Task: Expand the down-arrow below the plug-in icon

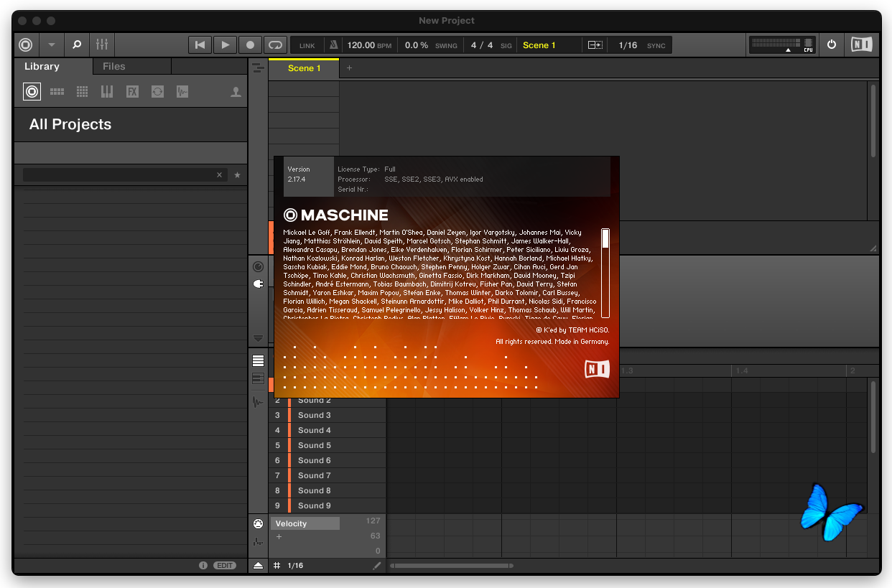Action: tap(258, 338)
